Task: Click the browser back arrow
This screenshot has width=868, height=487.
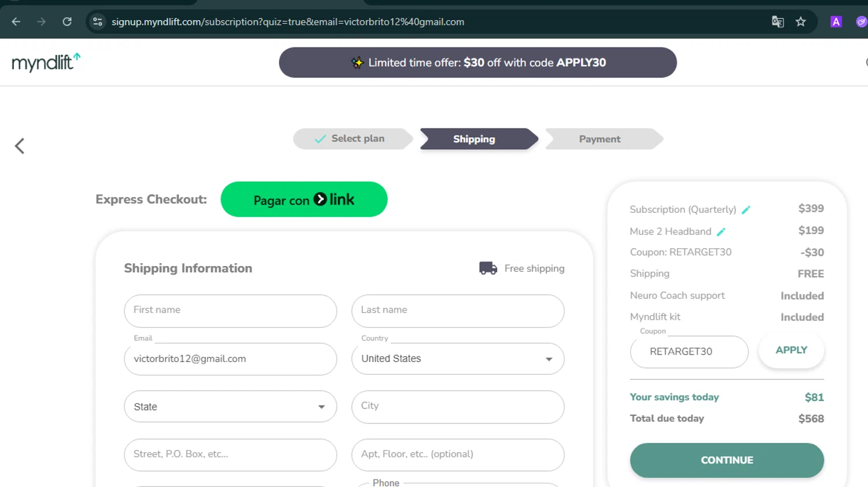Action: click(16, 22)
